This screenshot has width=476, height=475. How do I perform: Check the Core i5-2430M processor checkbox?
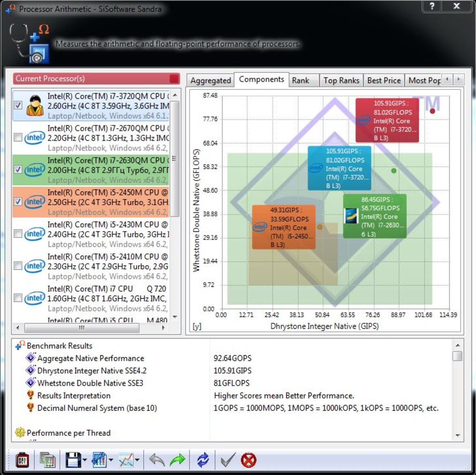pos(18,234)
